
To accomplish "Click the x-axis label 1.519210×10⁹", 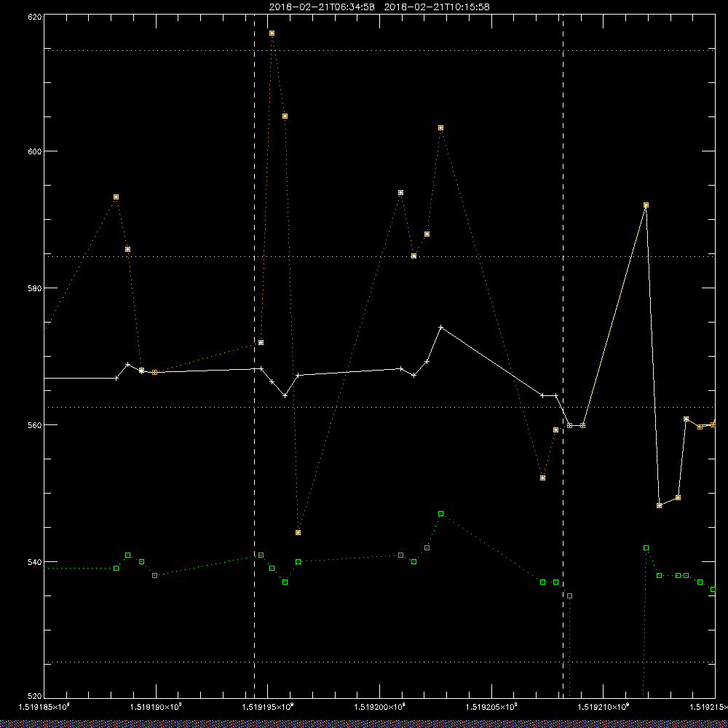I will click(603, 707).
